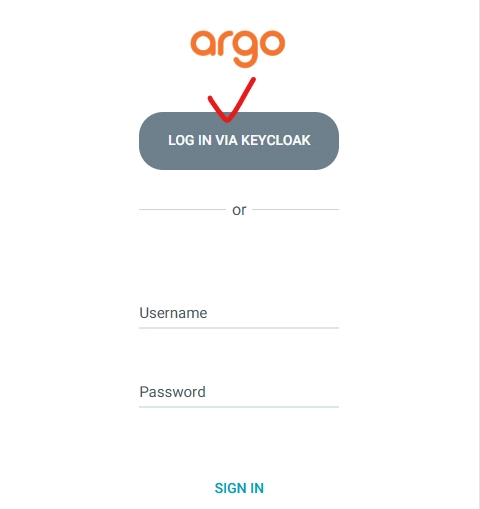Click the words 'LOG IN' on gray button
Screen dimensions: 480x509
[190, 140]
